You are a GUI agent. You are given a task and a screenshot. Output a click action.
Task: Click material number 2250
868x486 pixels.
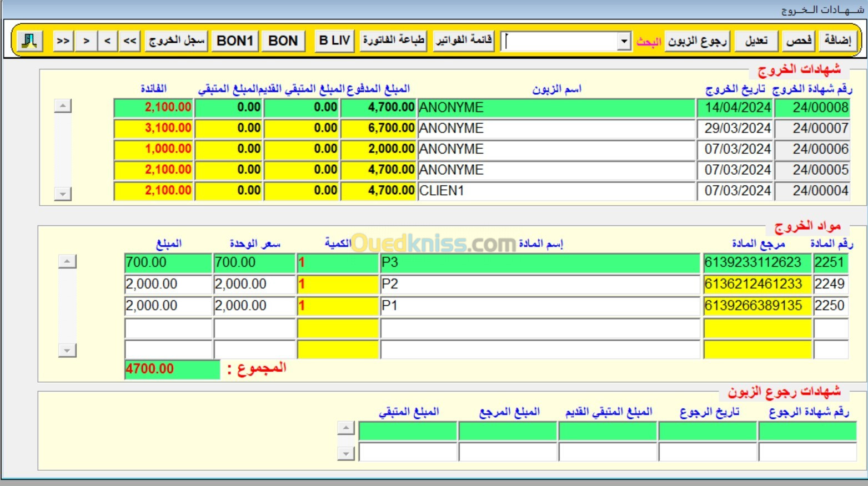pos(831,306)
